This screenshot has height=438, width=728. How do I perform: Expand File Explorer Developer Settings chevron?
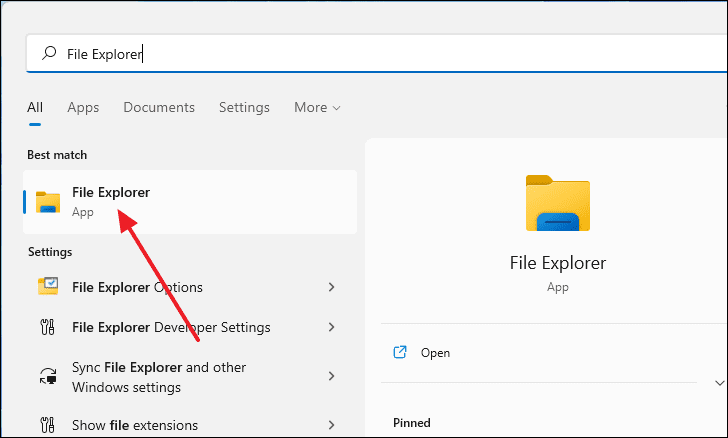(x=331, y=327)
